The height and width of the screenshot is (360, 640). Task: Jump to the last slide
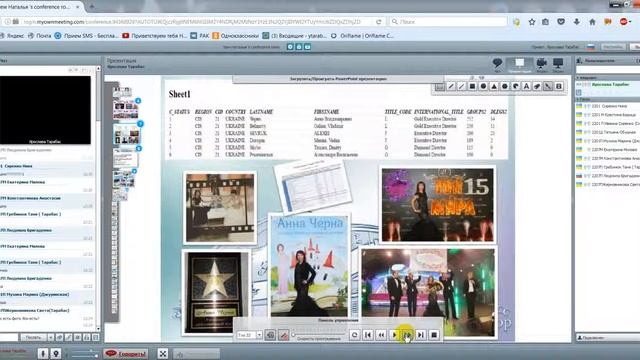click(x=420, y=335)
